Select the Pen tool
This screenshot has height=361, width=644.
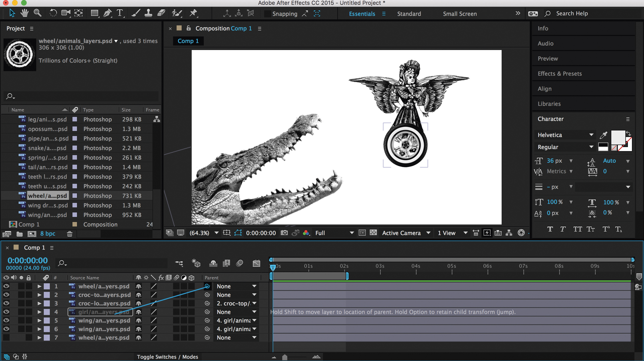click(x=107, y=13)
